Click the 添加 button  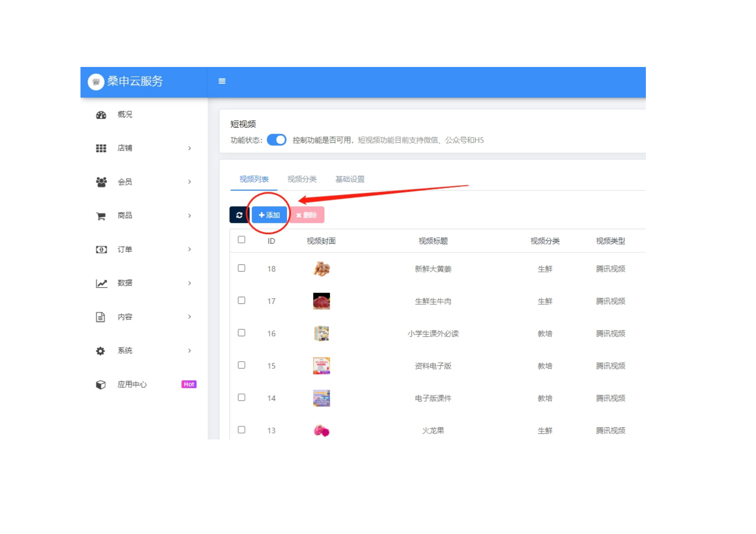[269, 215]
